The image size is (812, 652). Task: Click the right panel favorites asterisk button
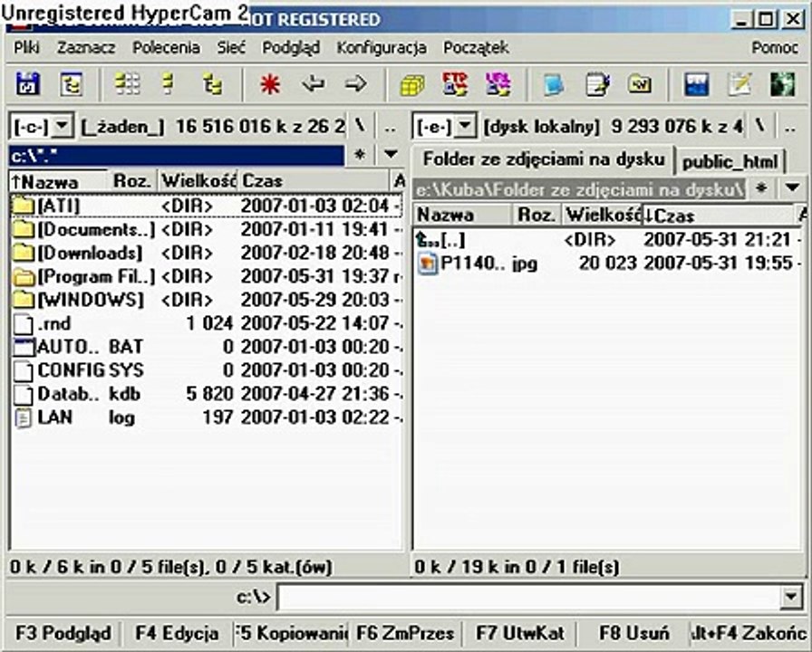tap(760, 187)
